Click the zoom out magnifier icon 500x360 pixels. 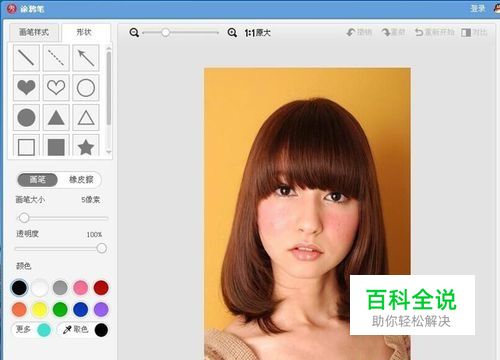134,33
